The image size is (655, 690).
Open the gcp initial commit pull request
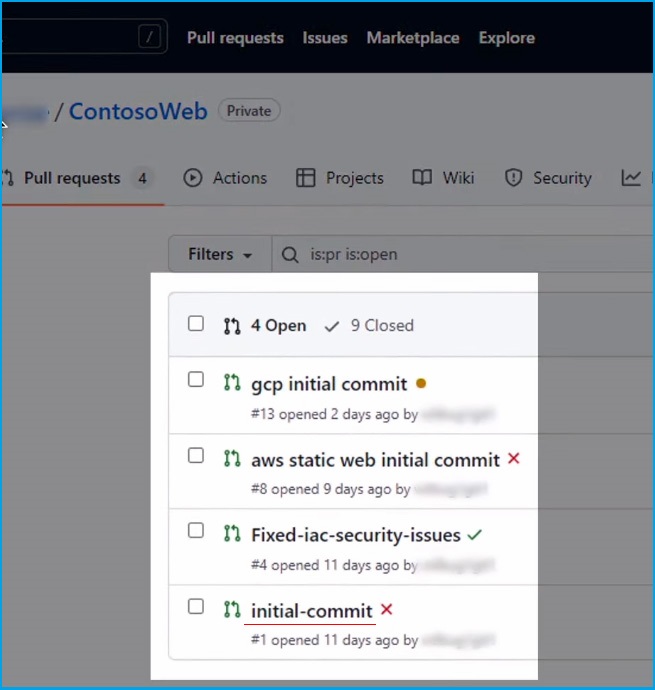pyautogui.click(x=329, y=384)
